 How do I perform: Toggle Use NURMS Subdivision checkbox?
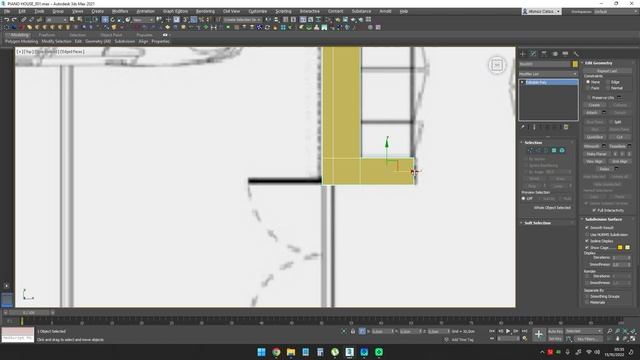click(587, 235)
